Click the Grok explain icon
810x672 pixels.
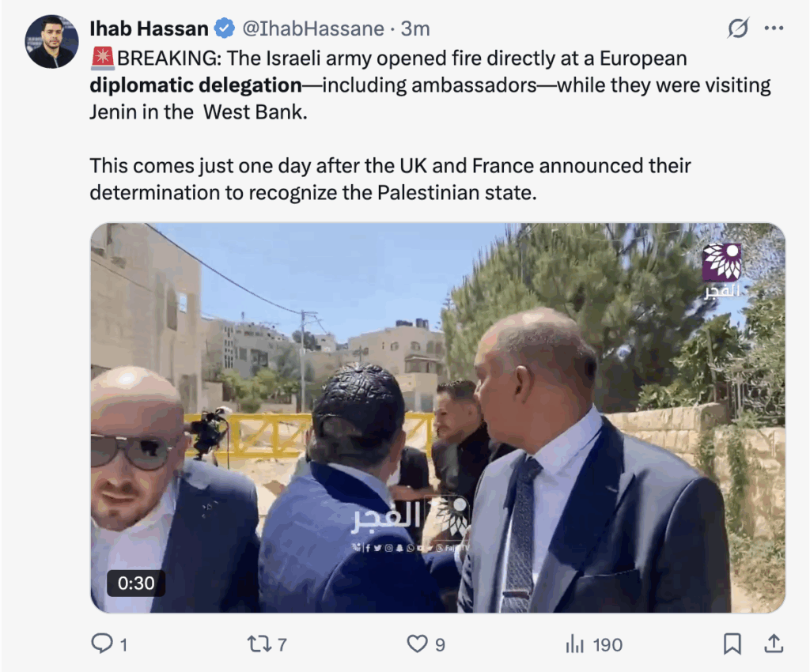[738, 28]
